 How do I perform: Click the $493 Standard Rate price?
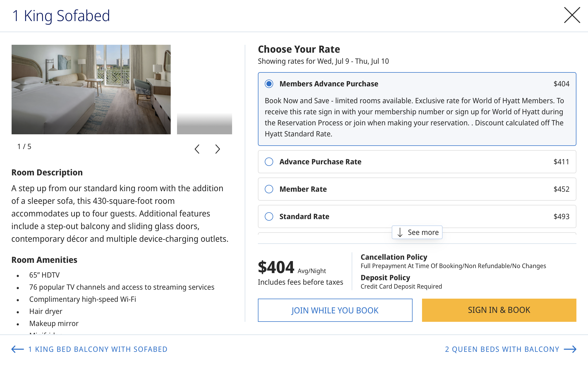pyautogui.click(x=561, y=216)
